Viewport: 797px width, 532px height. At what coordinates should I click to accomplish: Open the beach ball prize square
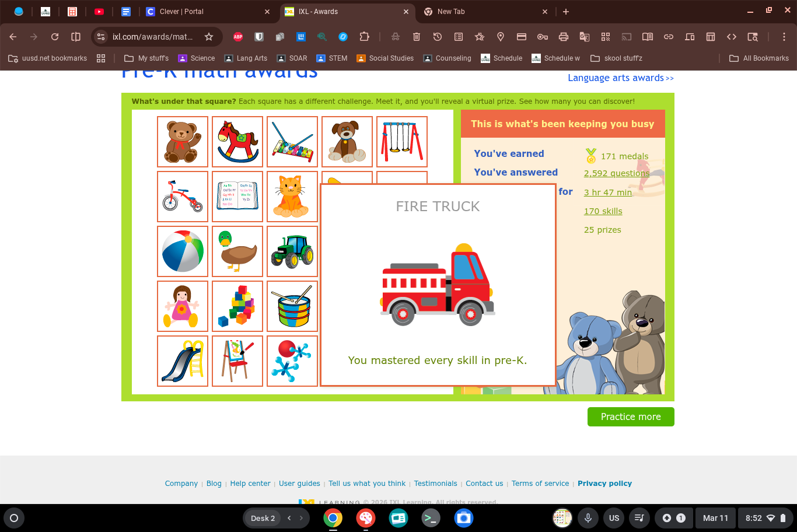[183, 251]
